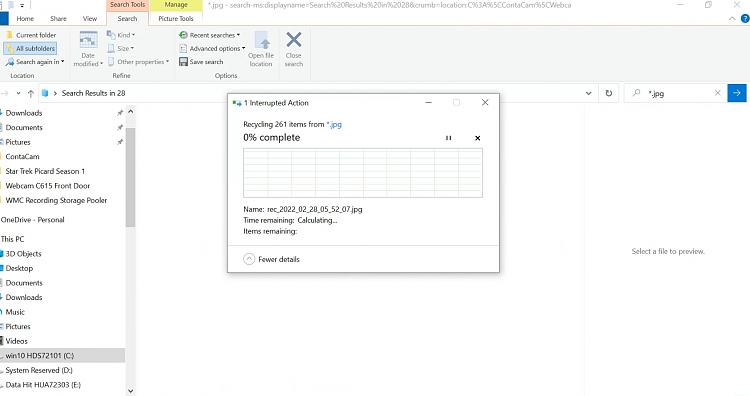This screenshot has width=750, height=396.
Task: Switch to the Home ribbon tab
Action: (25, 19)
